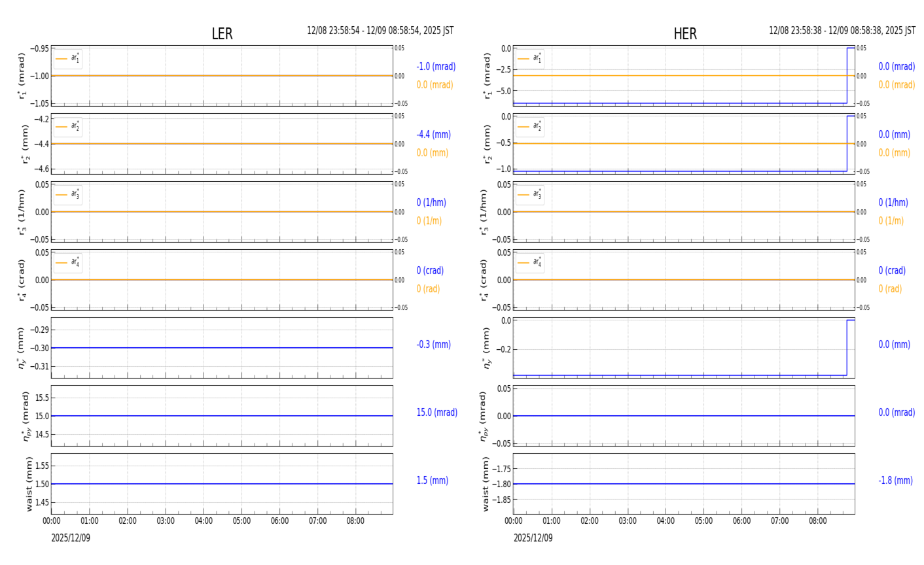Click the orange 0.0 (mrad) value for HER r1
The height and width of the screenshot is (565, 924).
[897, 85]
